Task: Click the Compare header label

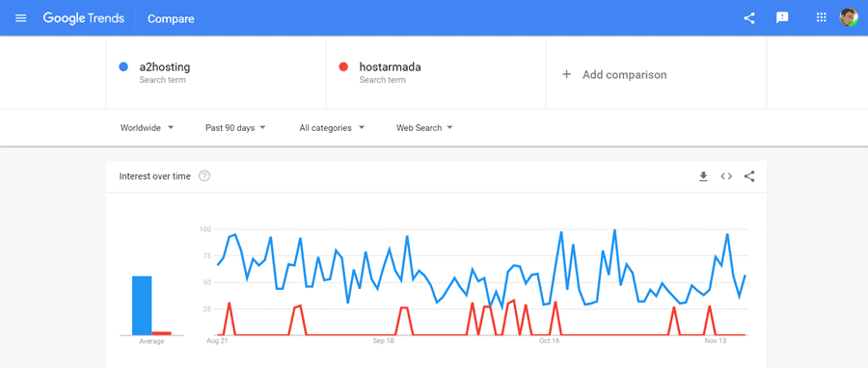Action: point(171,19)
